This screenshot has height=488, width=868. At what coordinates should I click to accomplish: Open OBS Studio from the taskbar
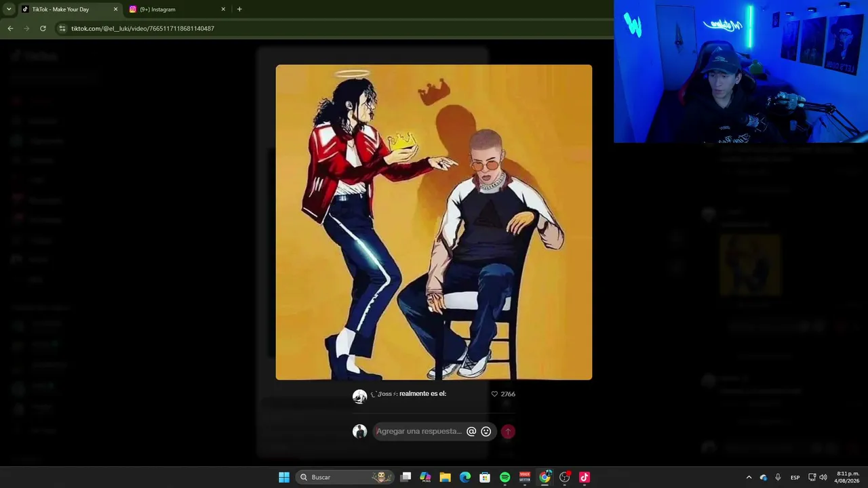565,477
